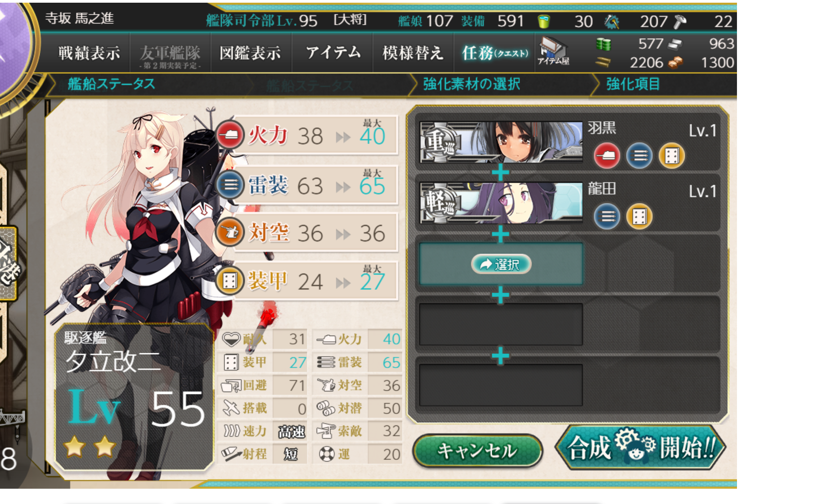Click the 装甲 yellow armor icon
813x504 pixels.
pyautogui.click(x=229, y=281)
